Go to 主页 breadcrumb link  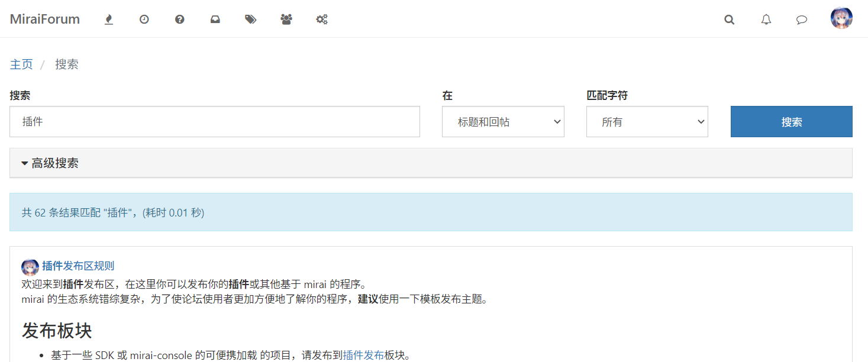tap(21, 64)
